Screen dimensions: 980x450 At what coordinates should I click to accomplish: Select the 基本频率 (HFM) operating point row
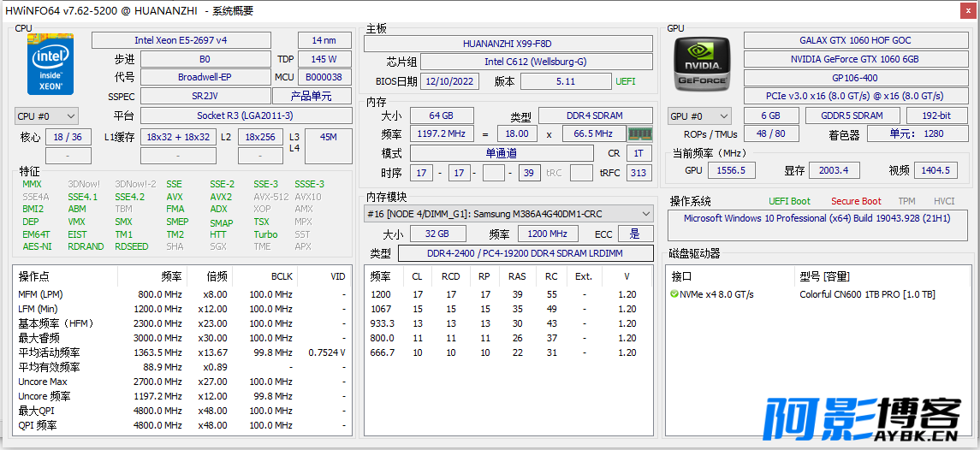(x=181, y=323)
